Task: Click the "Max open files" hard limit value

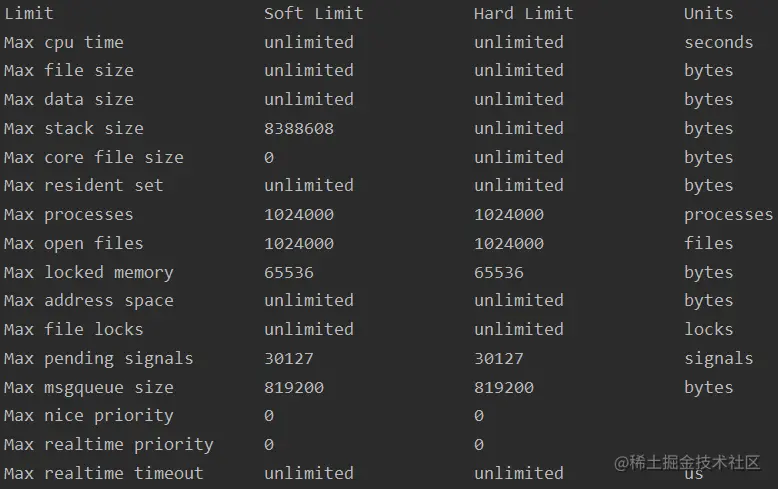Action: [509, 243]
